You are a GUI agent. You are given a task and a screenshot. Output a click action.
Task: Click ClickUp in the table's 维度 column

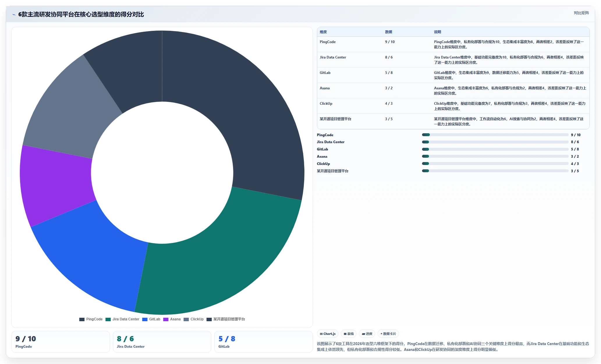point(326,104)
